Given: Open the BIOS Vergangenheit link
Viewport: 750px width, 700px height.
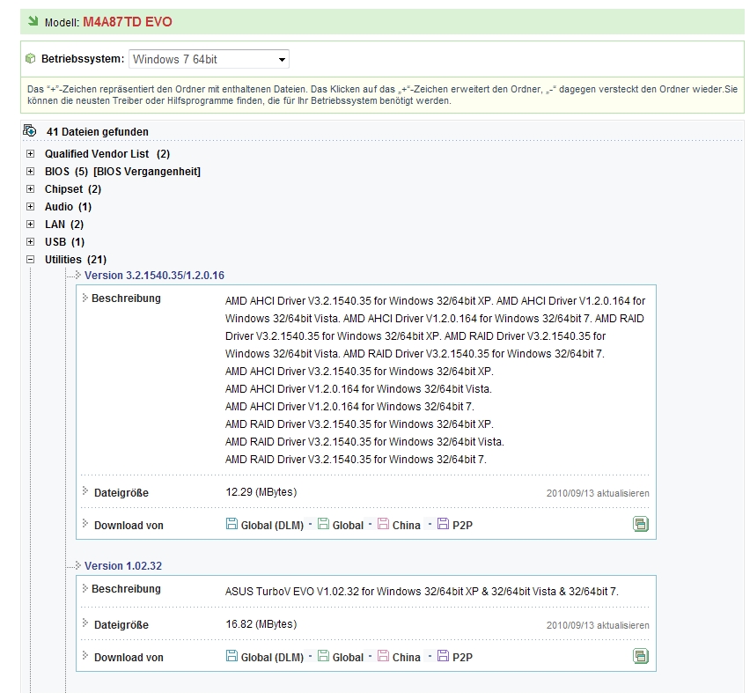Looking at the screenshot, I should 147,172.
